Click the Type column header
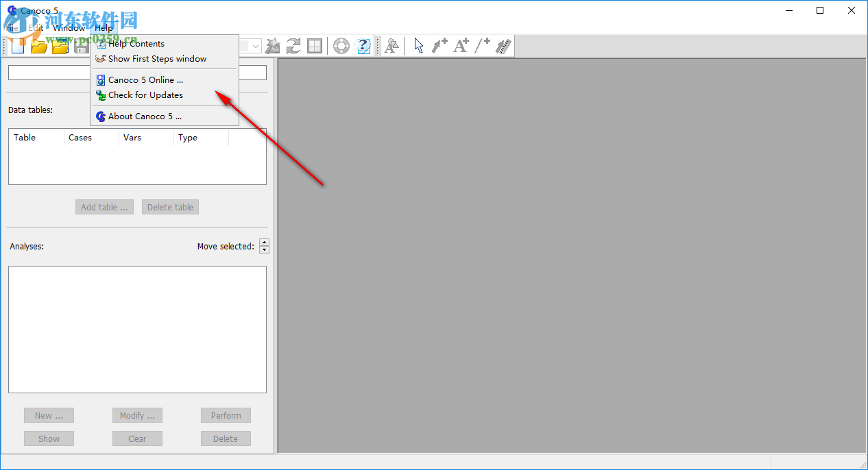 201,138
